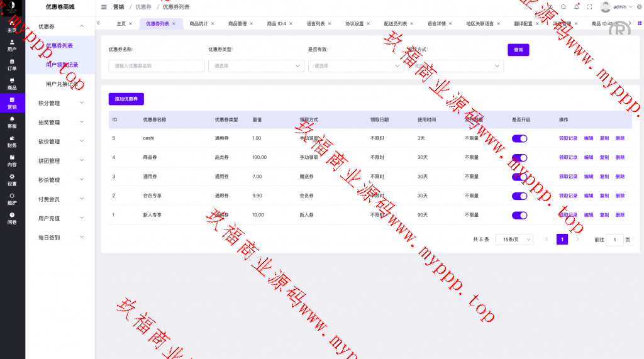
Task: Open the 15条/页 page size dropdown
Action: coord(514,240)
